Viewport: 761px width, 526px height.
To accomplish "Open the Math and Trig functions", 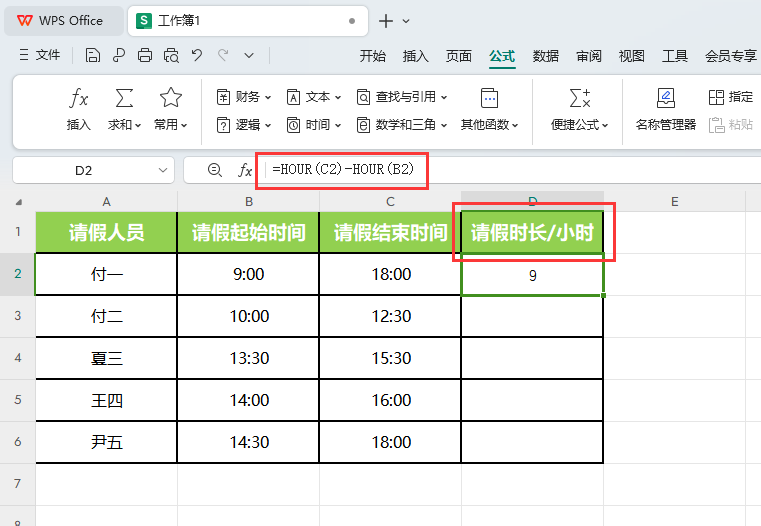I will (402, 125).
